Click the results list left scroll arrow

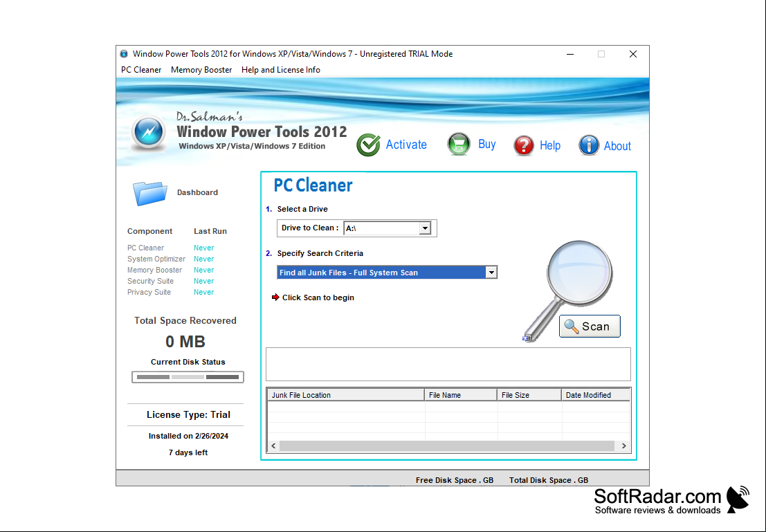273,446
